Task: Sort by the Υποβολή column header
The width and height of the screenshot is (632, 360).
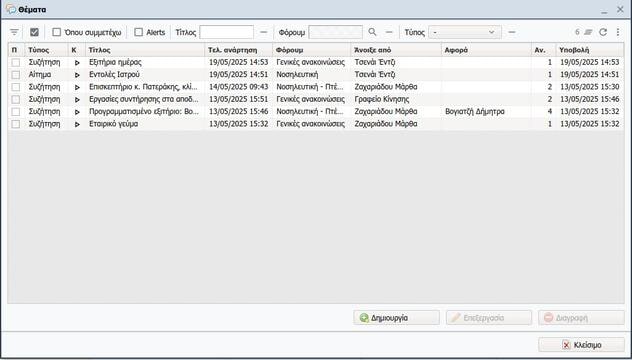Action: click(590, 50)
